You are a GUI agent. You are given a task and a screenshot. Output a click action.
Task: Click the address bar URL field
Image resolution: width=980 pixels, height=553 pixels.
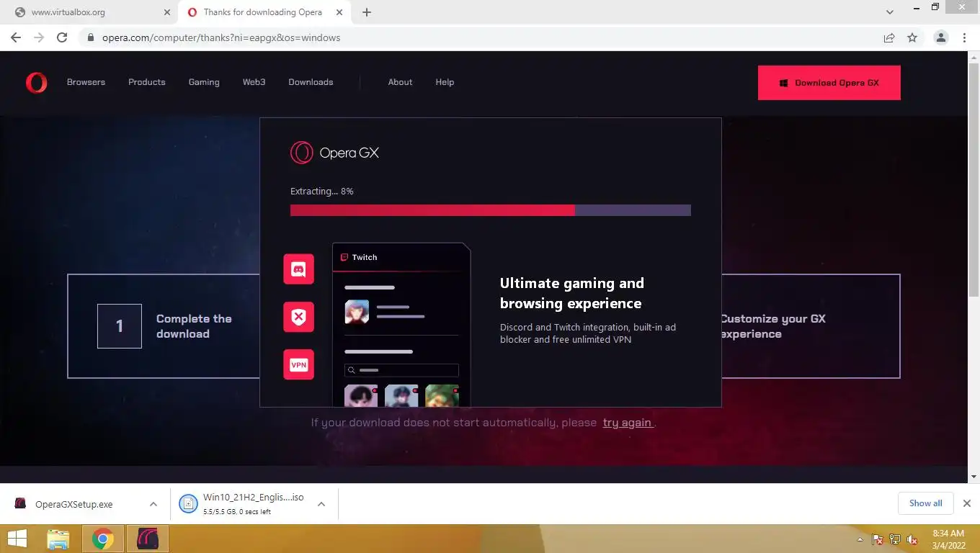tap(479, 37)
